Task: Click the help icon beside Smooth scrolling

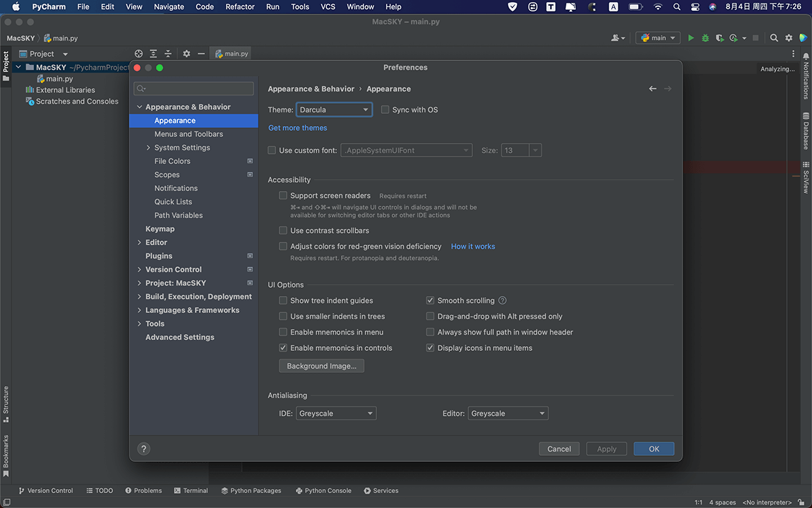Action: pos(502,301)
